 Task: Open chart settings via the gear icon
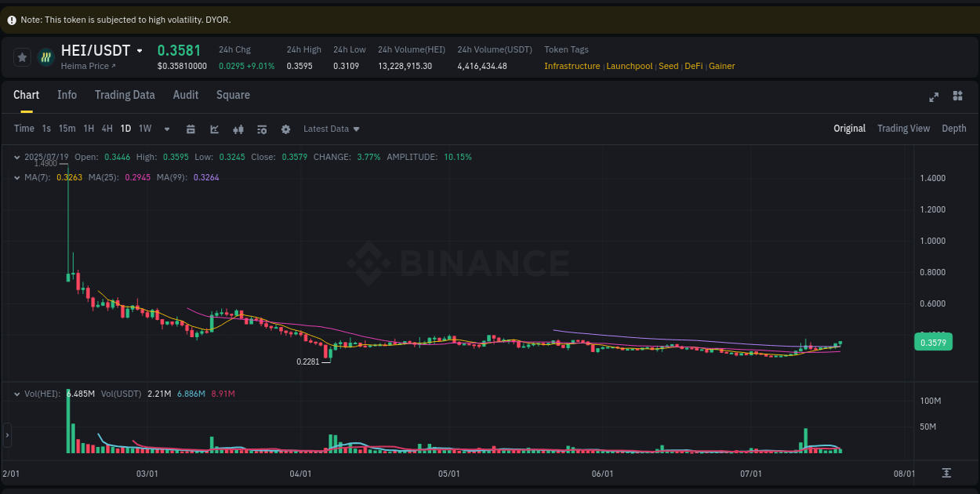(285, 129)
